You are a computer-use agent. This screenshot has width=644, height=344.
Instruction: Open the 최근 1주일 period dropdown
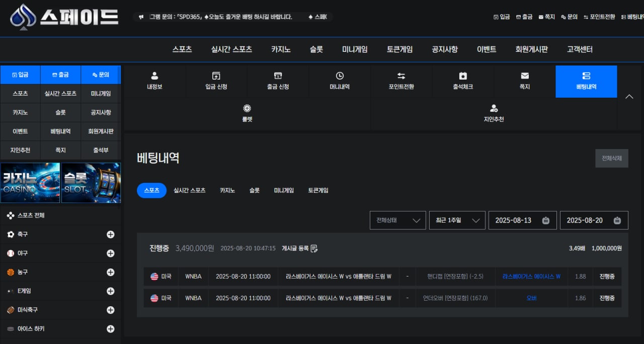[x=457, y=220]
